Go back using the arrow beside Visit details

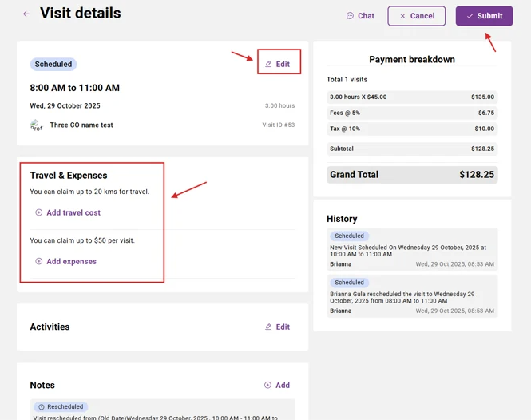point(26,14)
